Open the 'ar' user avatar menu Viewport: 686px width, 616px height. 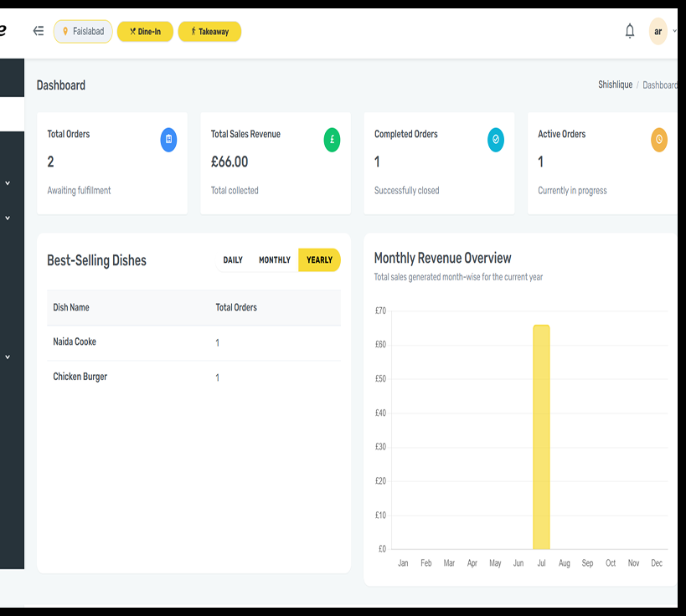(x=658, y=32)
